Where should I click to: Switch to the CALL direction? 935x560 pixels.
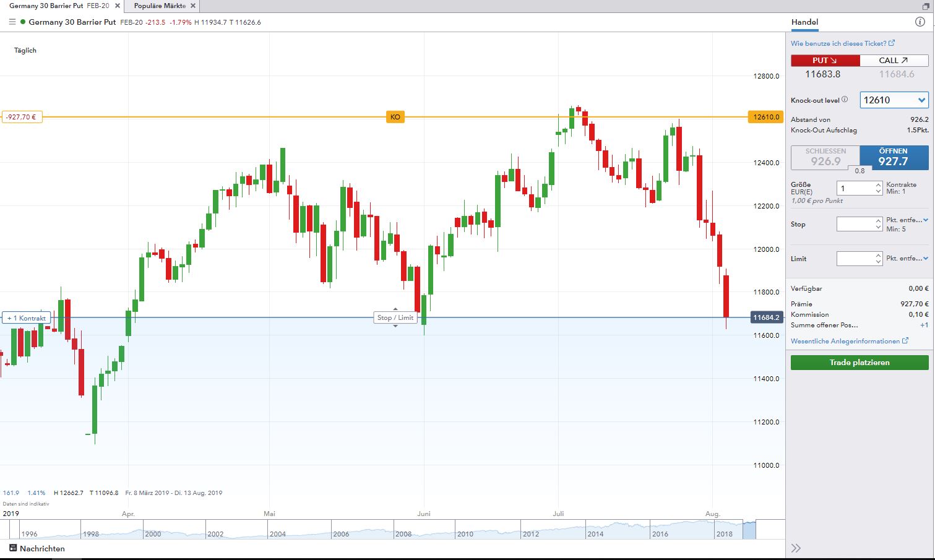coord(894,61)
